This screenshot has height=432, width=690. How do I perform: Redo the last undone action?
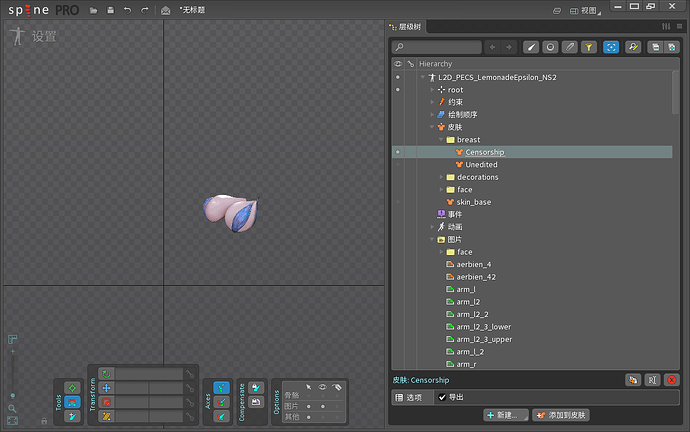[x=144, y=10]
